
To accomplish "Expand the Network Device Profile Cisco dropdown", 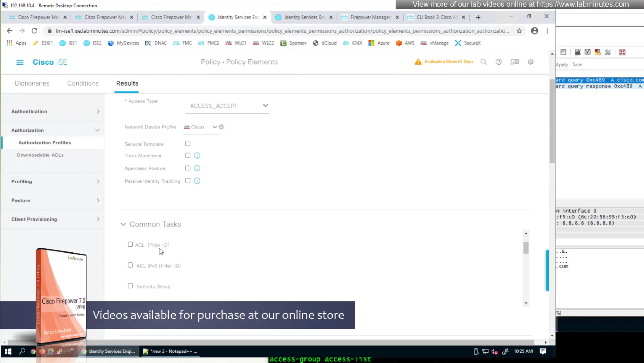I will coord(214,127).
